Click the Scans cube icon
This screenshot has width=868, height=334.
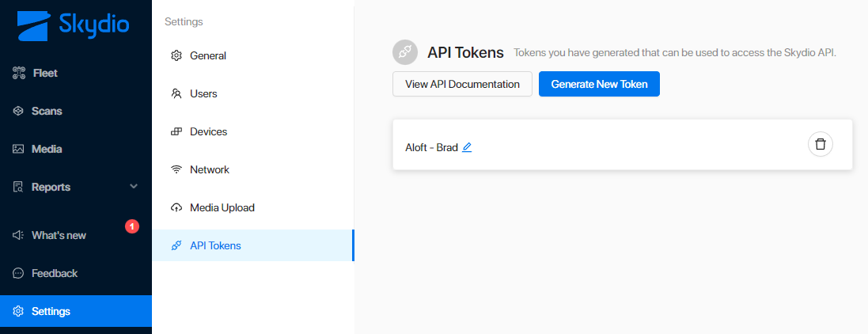(x=19, y=111)
